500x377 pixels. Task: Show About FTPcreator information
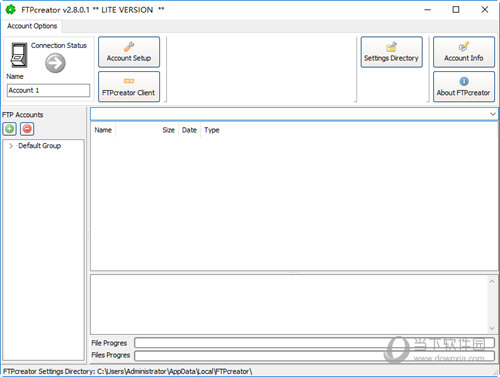(464, 87)
